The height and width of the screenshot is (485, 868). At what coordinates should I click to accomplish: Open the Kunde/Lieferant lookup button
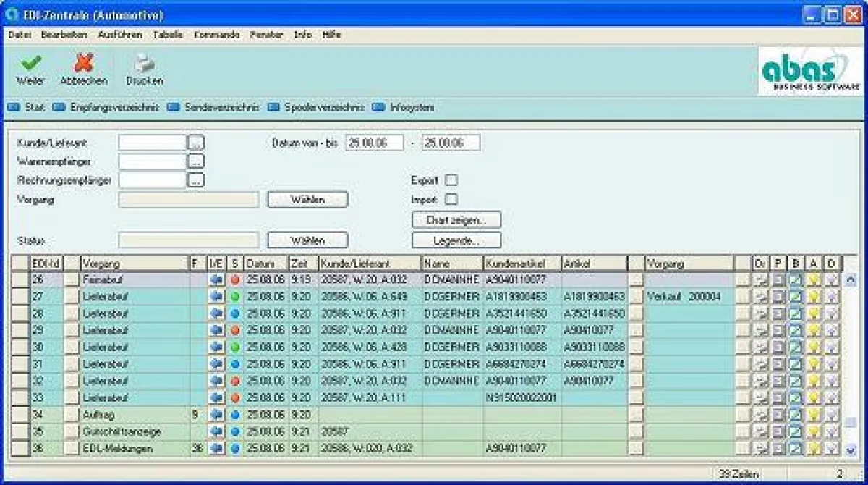(197, 143)
